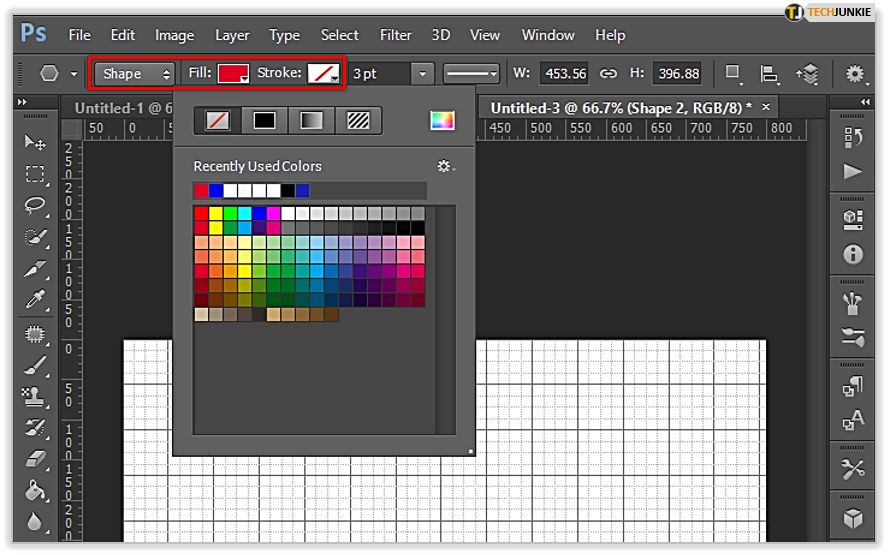Expand the left tools panel
The image size is (888, 555).
[x=22, y=102]
